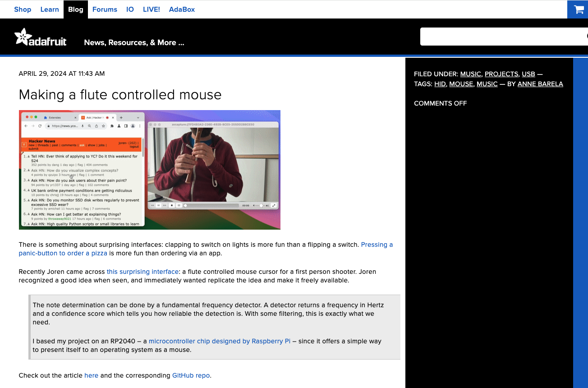Follow the 'Pressing a panic-button to order a pizza' link
This screenshot has width=588, height=388.
[x=206, y=249]
